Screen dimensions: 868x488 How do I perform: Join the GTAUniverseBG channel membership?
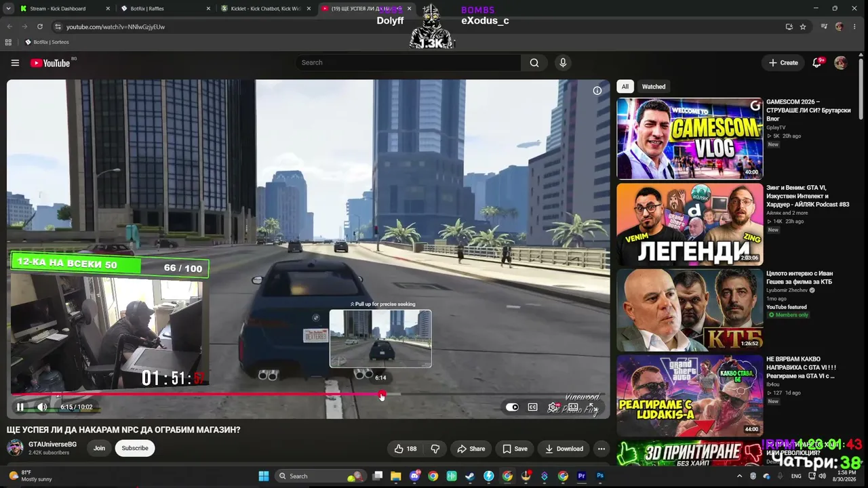tap(99, 448)
